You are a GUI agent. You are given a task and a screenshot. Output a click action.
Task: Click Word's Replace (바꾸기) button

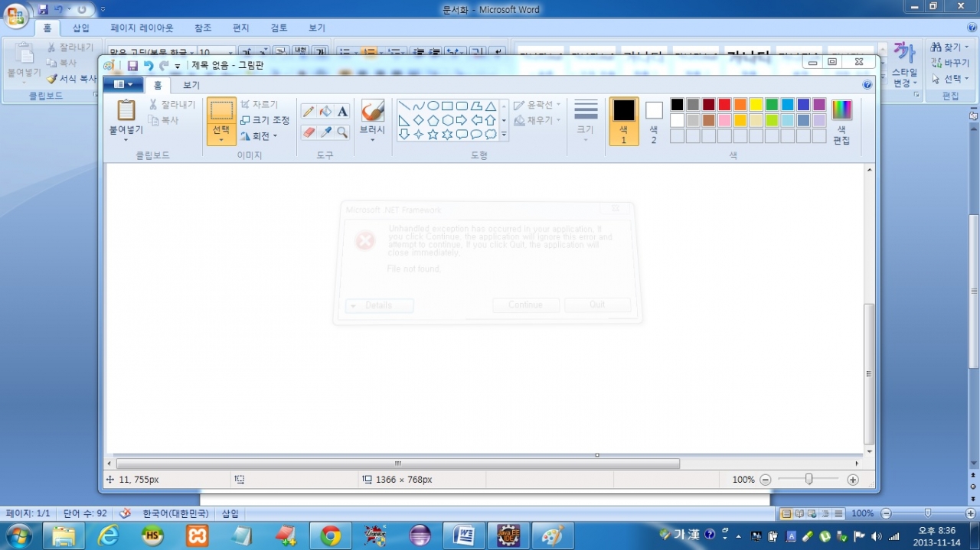click(x=950, y=63)
